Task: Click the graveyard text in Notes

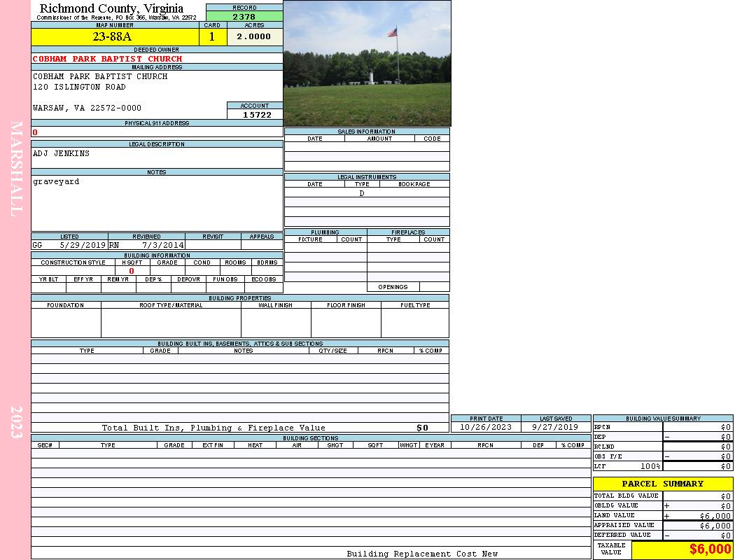Action: 56,182
